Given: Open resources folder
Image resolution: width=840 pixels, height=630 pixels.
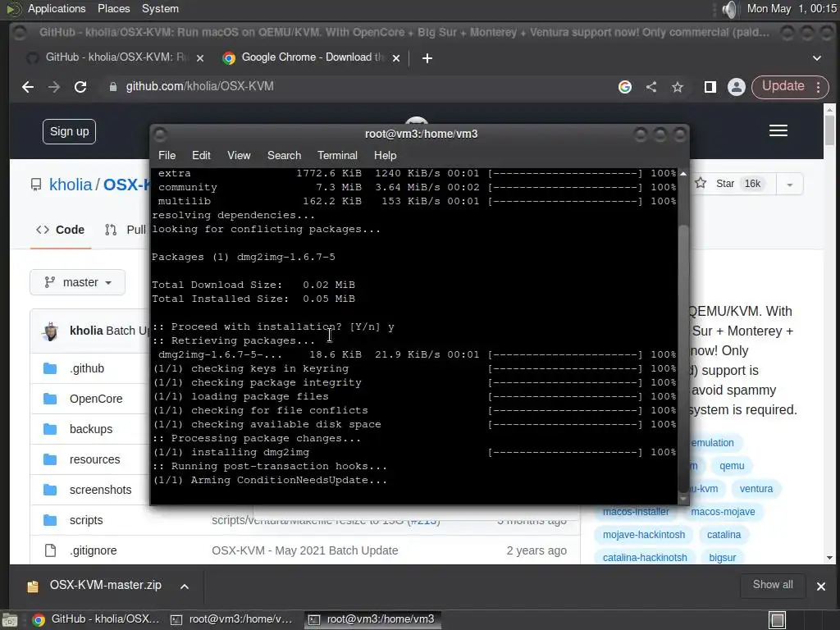Looking at the screenshot, I should tap(95, 459).
